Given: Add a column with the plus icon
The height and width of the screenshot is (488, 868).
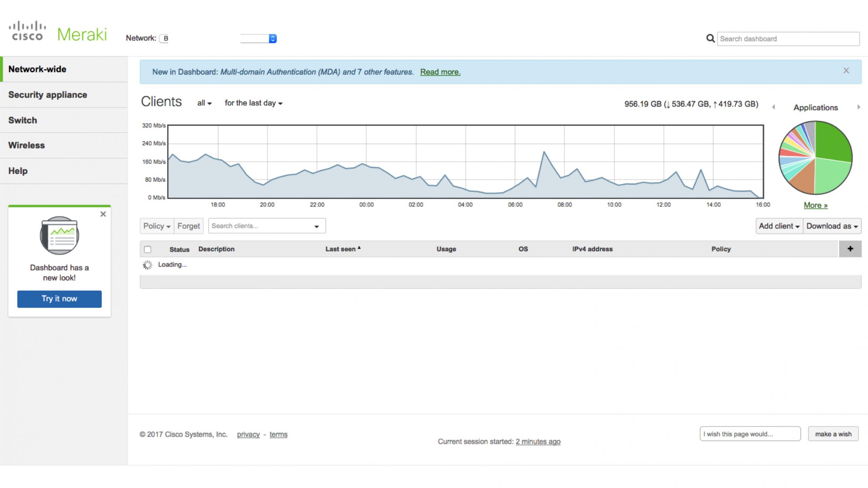Looking at the screenshot, I should tap(850, 249).
